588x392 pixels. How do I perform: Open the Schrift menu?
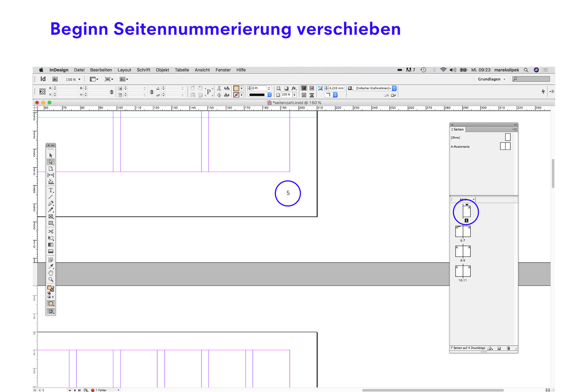143,70
